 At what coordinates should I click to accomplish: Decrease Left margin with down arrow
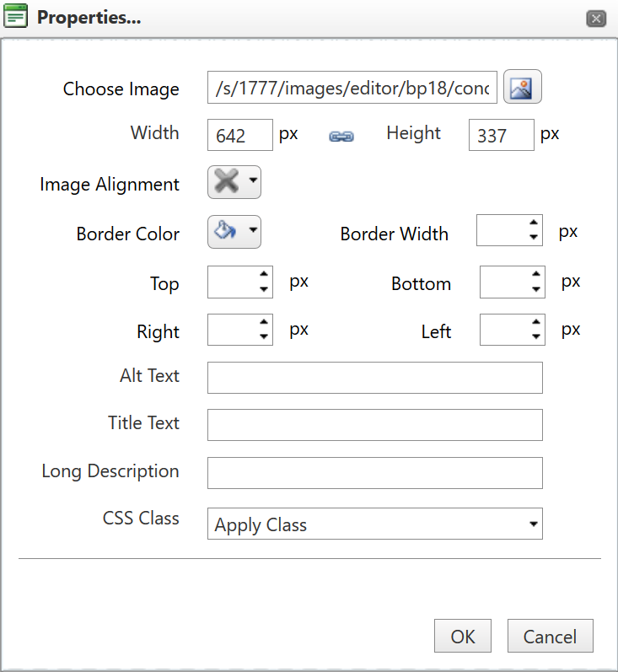point(535,336)
